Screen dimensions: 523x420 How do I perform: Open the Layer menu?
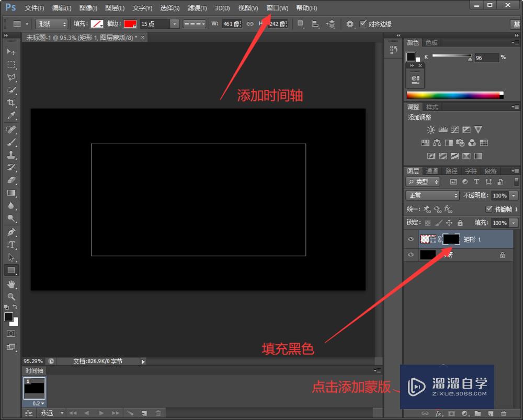[x=115, y=8]
